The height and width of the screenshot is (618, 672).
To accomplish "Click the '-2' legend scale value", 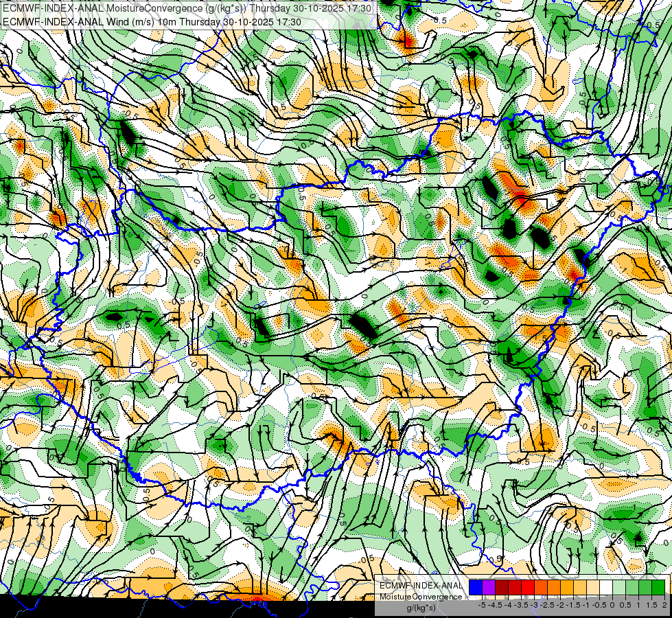I will pos(561,605).
